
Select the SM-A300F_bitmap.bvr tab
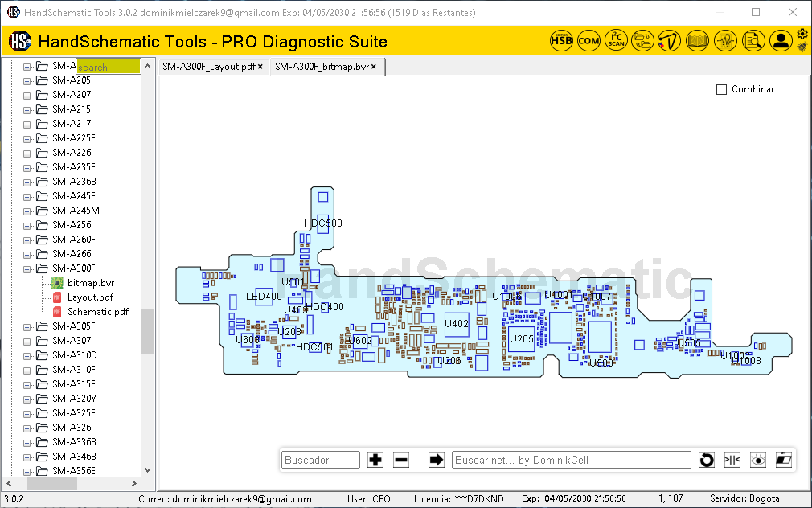click(x=322, y=67)
